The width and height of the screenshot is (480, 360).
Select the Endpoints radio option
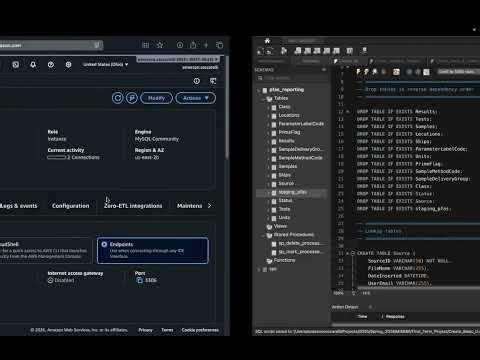104,244
